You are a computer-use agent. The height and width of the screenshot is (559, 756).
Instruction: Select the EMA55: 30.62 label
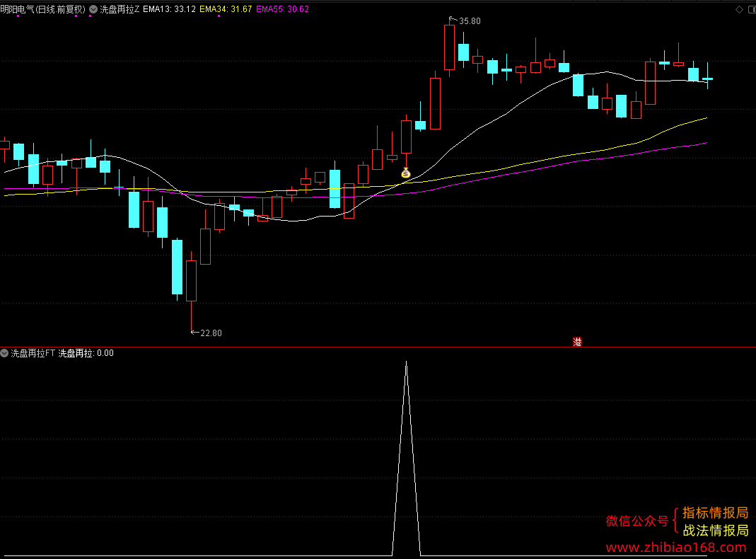point(283,9)
